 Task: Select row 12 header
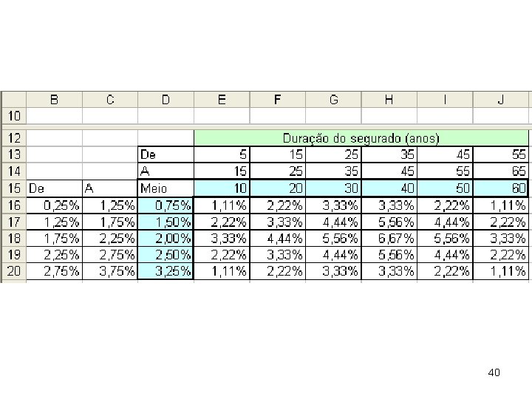pos(14,137)
